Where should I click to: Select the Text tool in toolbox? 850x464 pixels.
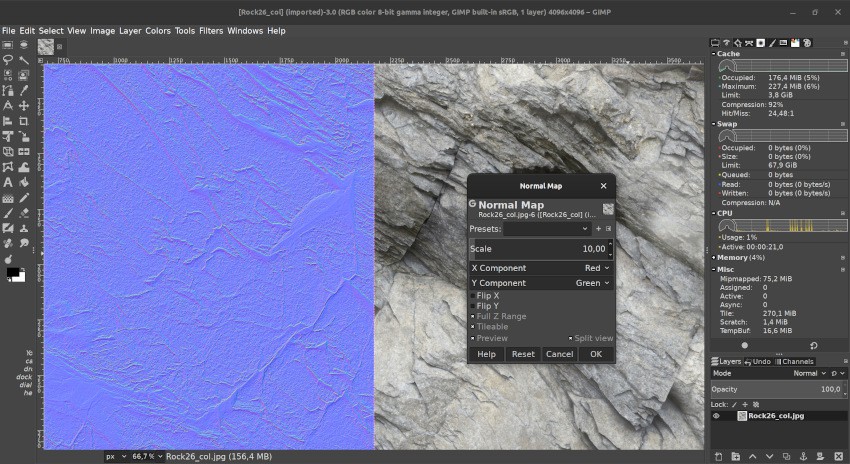(x=8, y=182)
